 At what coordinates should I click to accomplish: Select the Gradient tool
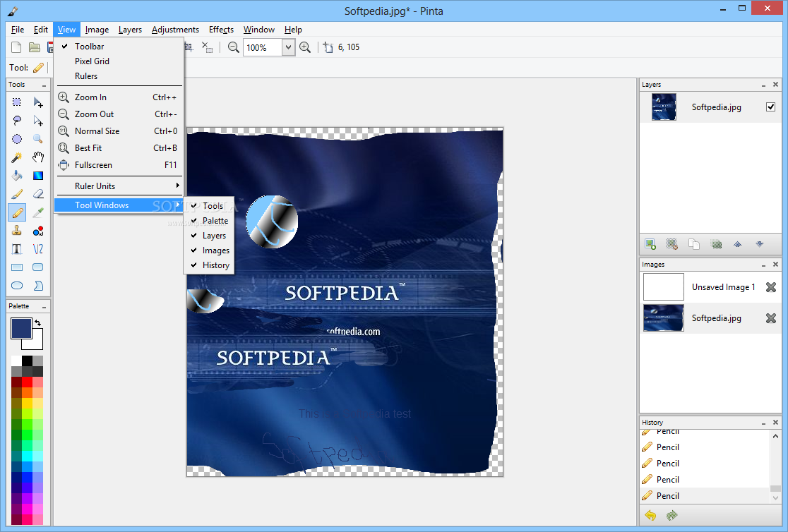click(37, 175)
